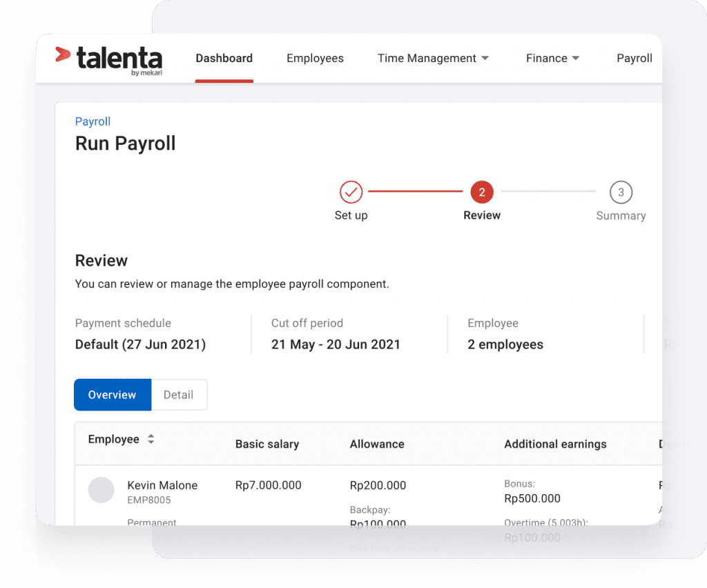
Task: Click the Review step circle labeled 2
Action: tap(481, 192)
